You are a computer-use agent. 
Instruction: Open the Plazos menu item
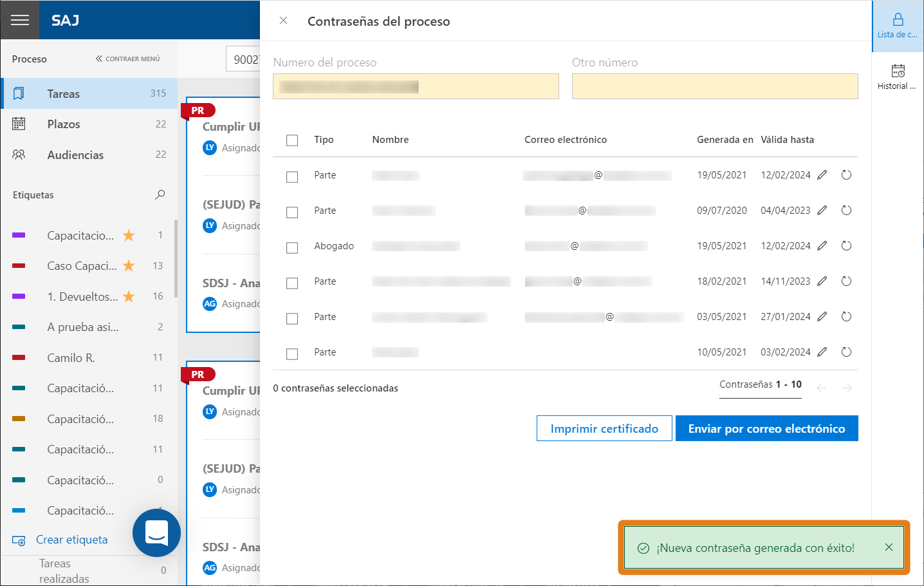tap(89, 124)
